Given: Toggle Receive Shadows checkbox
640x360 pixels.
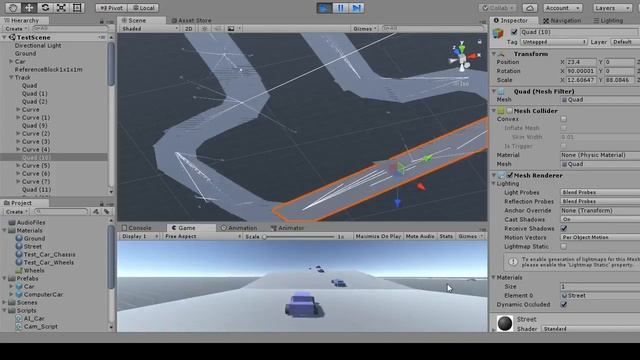Looking at the screenshot, I should (564, 229).
